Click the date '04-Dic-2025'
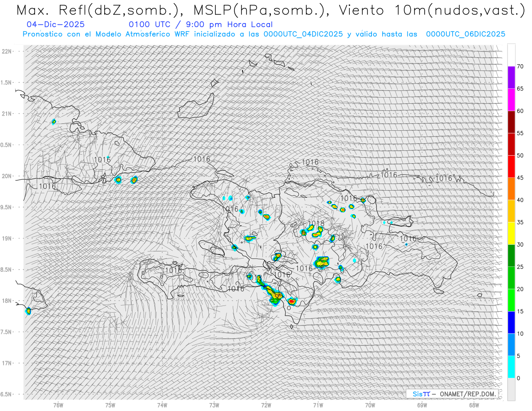 pos(55,24)
